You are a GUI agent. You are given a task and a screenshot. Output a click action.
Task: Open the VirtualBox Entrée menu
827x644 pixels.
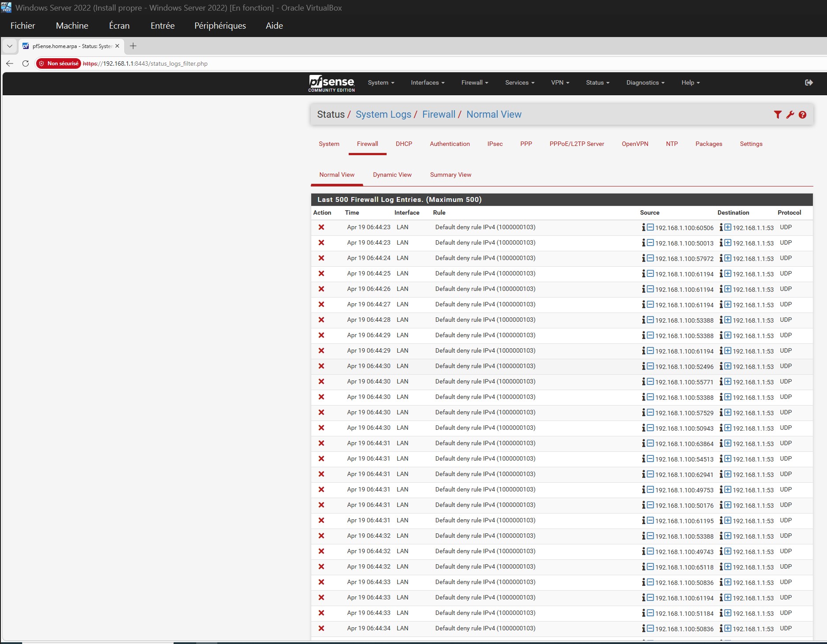coord(162,26)
